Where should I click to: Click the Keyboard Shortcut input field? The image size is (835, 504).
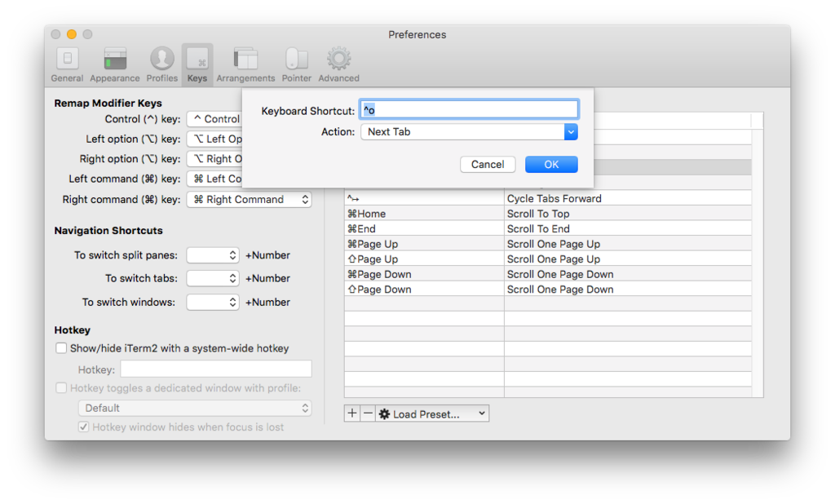pyautogui.click(x=469, y=110)
